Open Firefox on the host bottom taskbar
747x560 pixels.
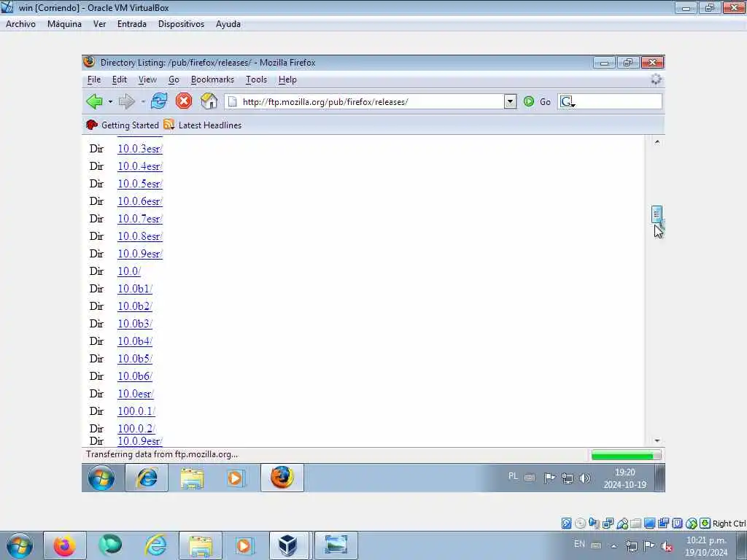65,545
